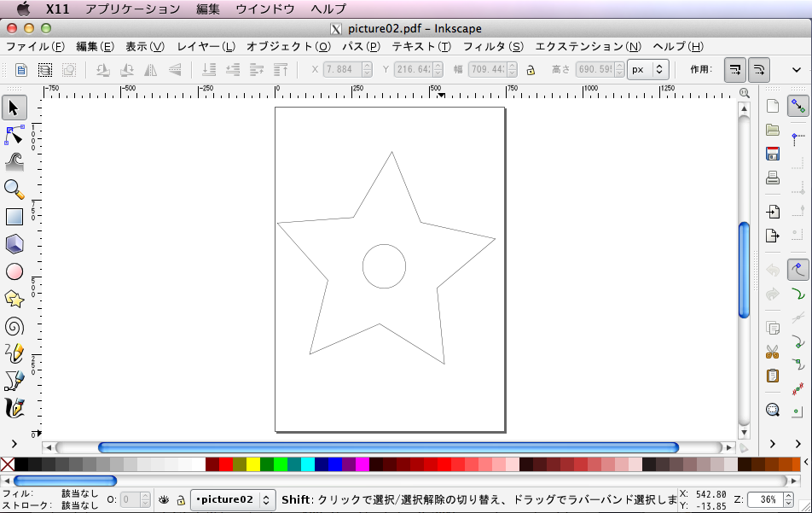Select the Star polygon tool
Image resolution: width=812 pixels, height=513 pixels.
[14, 299]
